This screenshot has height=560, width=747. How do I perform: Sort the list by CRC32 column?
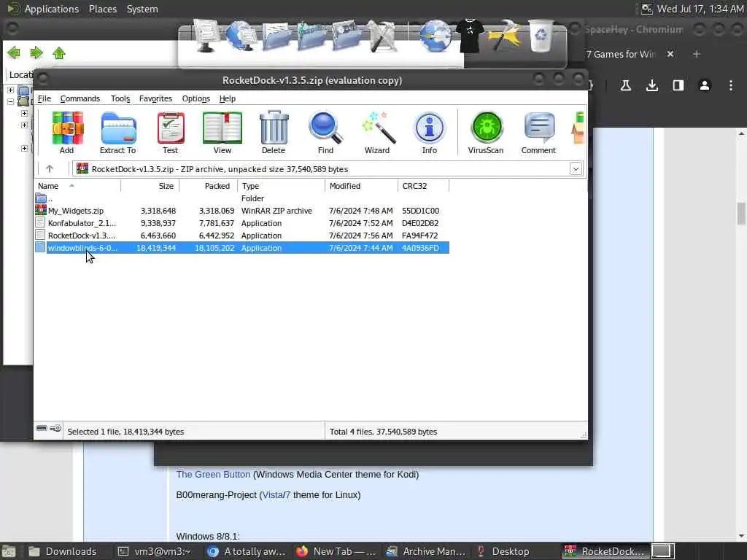coord(423,186)
